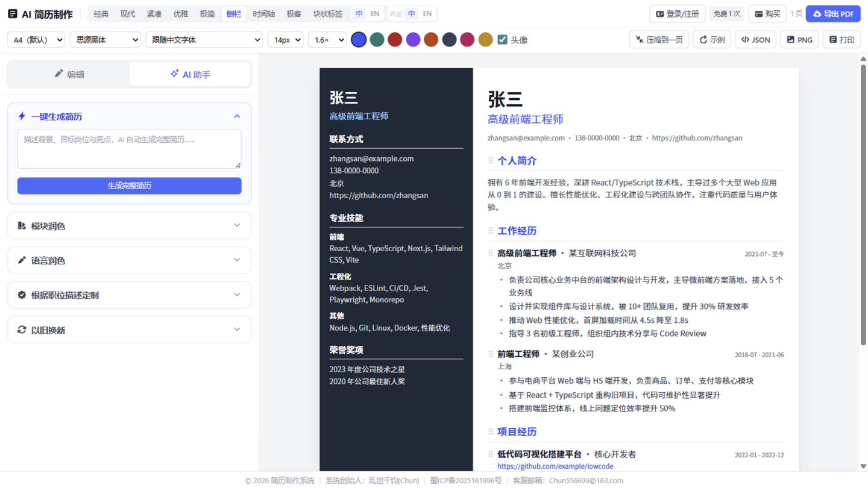Grab the drag handle beside 个人简介
Image resolution: width=868 pixels, height=488 pixels.
point(491,161)
